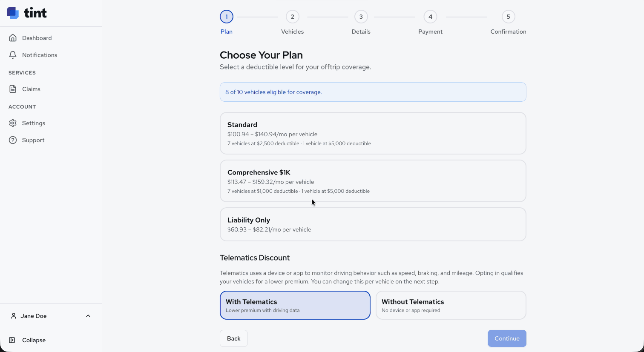Click step 3 Details in the progress stepper
644x352 pixels.
tap(361, 17)
